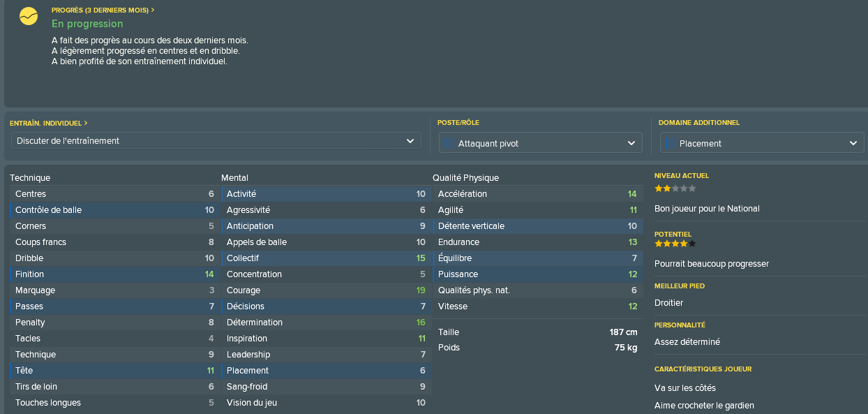Screen dimensions: 868x414
Task: Click the Niveau actuel star rating
Action: (675, 188)
